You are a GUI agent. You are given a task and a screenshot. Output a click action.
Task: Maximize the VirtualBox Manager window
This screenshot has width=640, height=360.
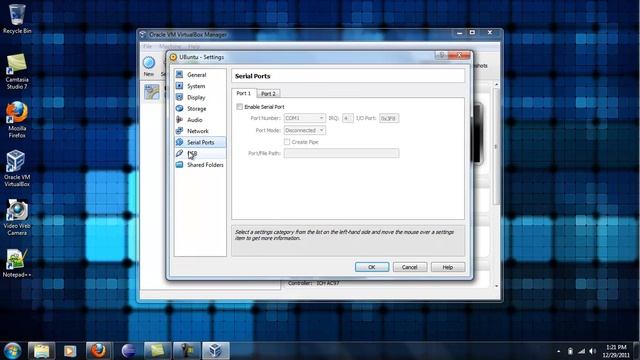[x=472, y=33]
